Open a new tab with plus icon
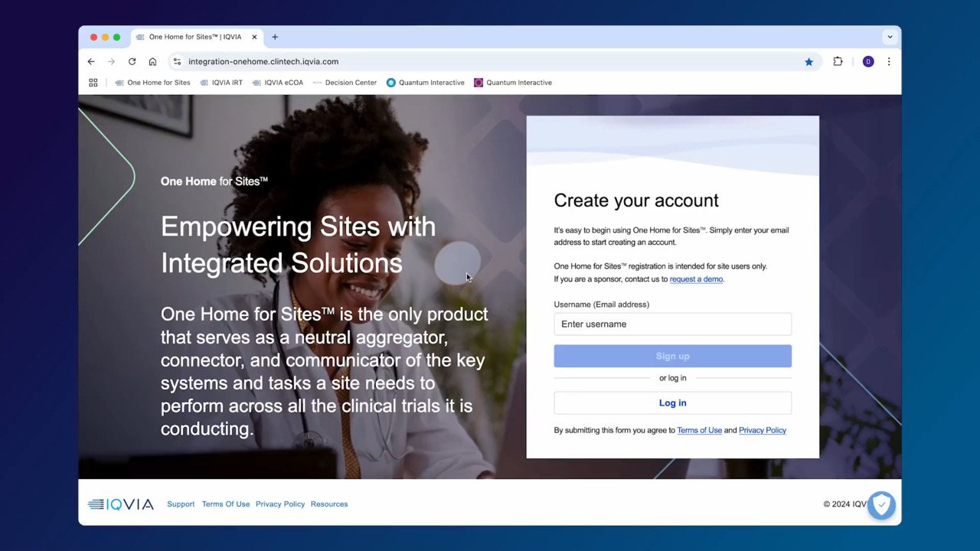The image size is (980, 551). pos(275,37)
